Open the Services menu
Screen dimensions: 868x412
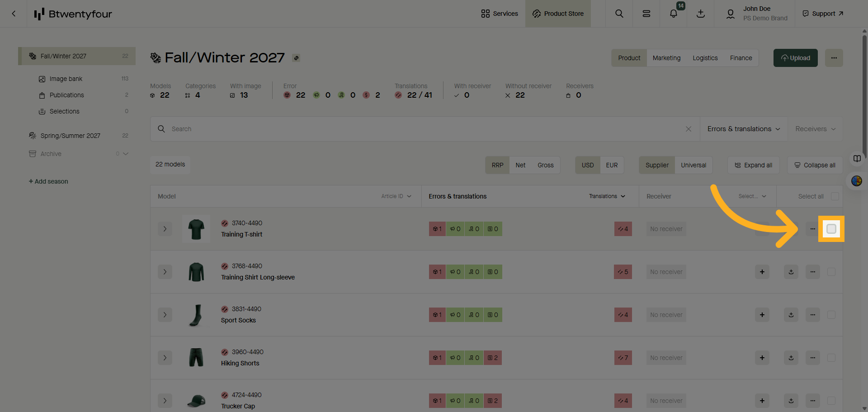[500, 14]
